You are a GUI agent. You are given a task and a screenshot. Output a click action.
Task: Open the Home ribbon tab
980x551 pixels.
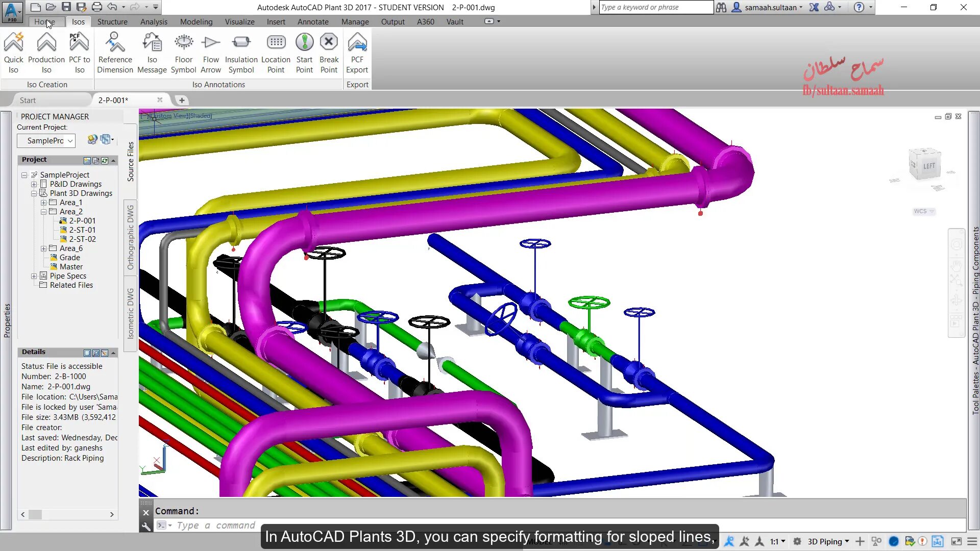point(44,21)
